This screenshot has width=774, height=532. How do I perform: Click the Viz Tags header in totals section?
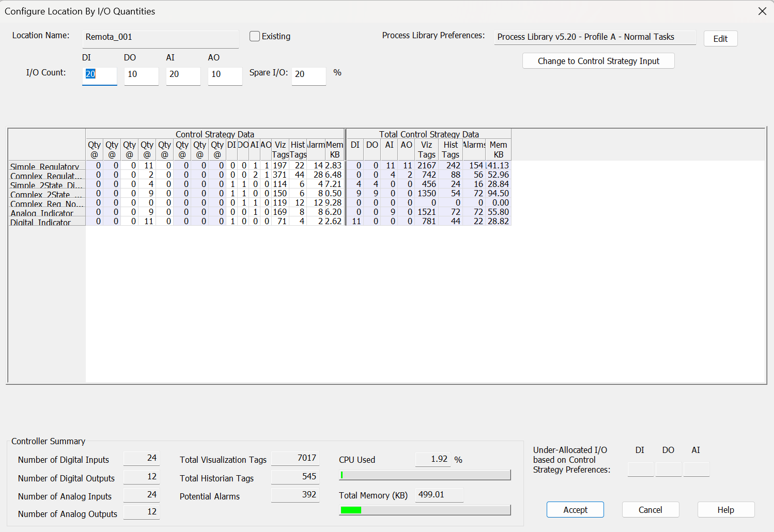pos(427,150)
